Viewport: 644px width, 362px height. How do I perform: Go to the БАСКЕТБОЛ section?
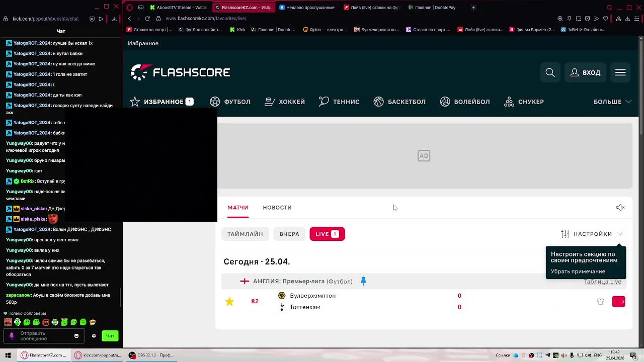coord(399,102)
